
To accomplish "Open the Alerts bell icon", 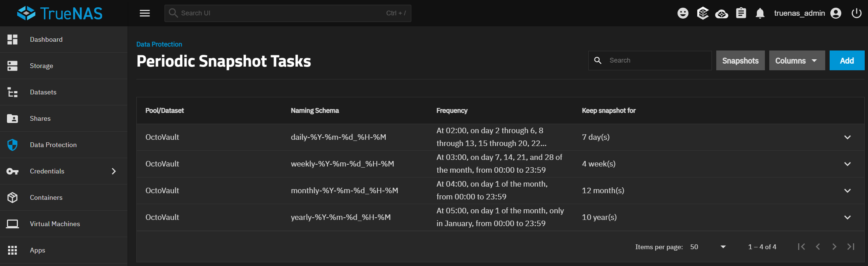I will click(x=760, y=13).
